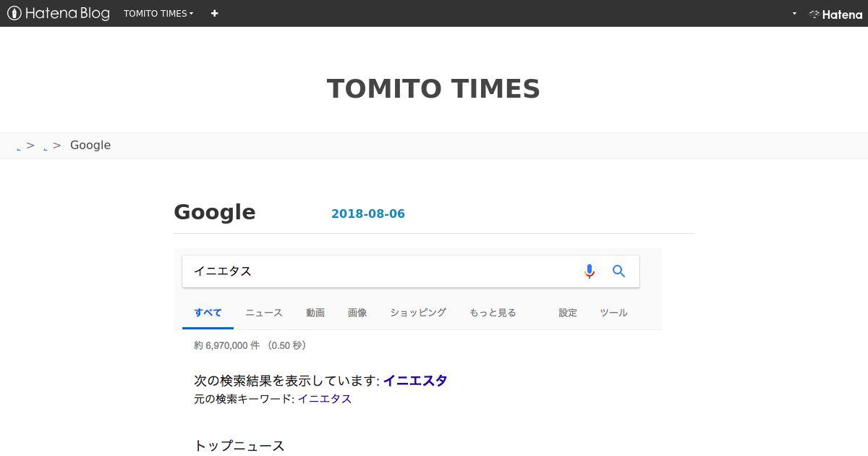The width and height of the screenshot is (868, 456).
Task: Open the 2018-08-06 date link
Action: 368,214
